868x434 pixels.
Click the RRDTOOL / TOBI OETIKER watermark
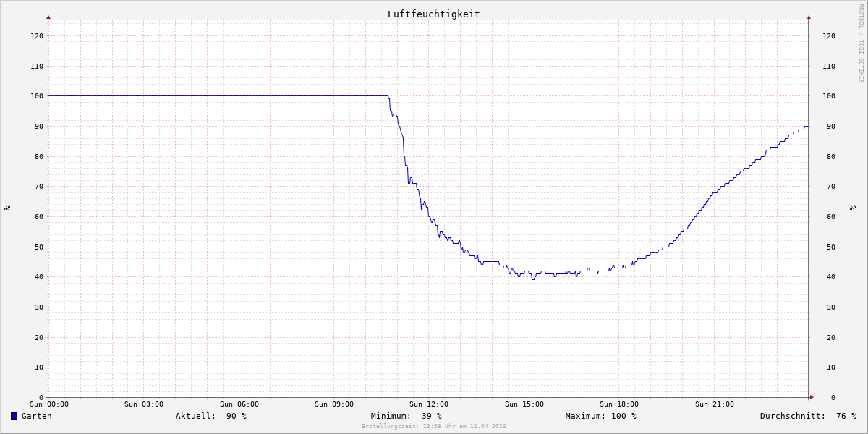[861, 43]
